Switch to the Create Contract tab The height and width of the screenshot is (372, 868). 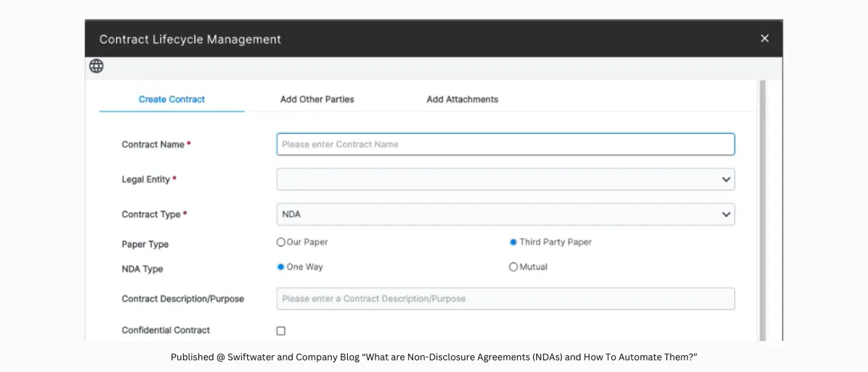pos(171,99)
